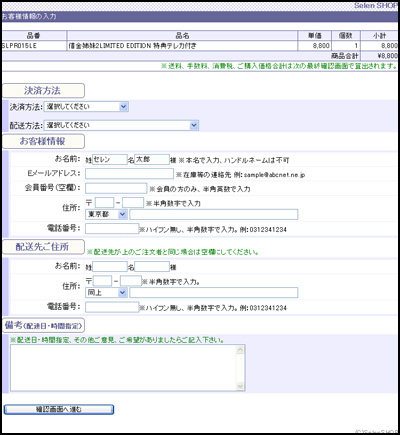Click the product name 借金姉妹2 LIMITED EDITION cell
The height and width of the screenshot is (435, 400).
coord(182,46)
